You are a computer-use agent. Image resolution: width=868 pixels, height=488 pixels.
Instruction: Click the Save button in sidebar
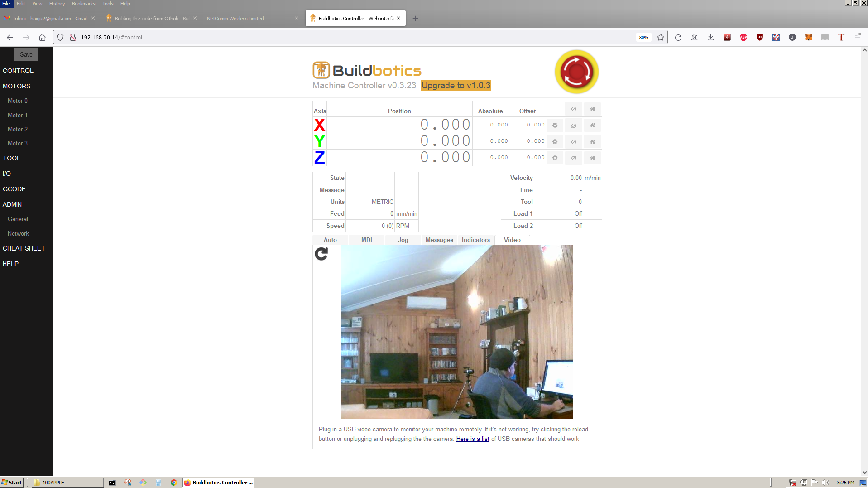[26, 55]
